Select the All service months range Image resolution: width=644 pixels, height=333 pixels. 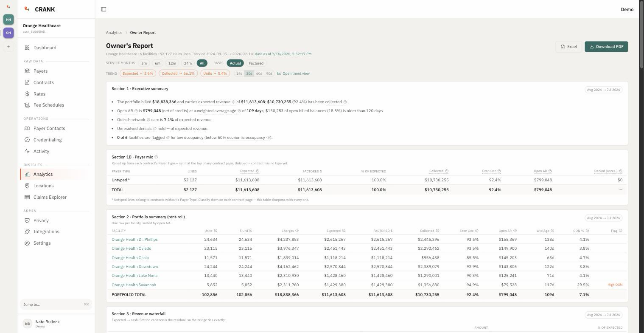click(202, 63)
